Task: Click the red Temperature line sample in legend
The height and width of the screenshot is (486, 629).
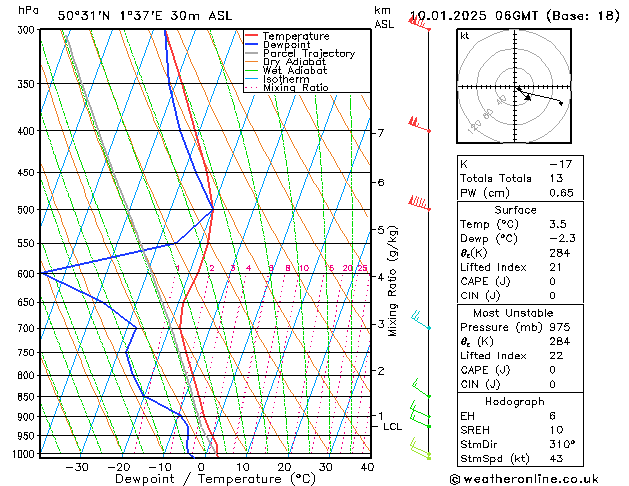Action: click(252, 36)
